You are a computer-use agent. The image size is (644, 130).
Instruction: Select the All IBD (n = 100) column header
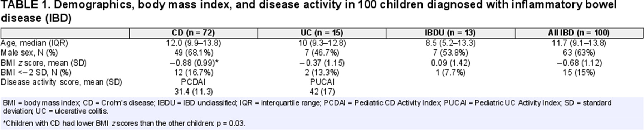(x=579, y=33)
